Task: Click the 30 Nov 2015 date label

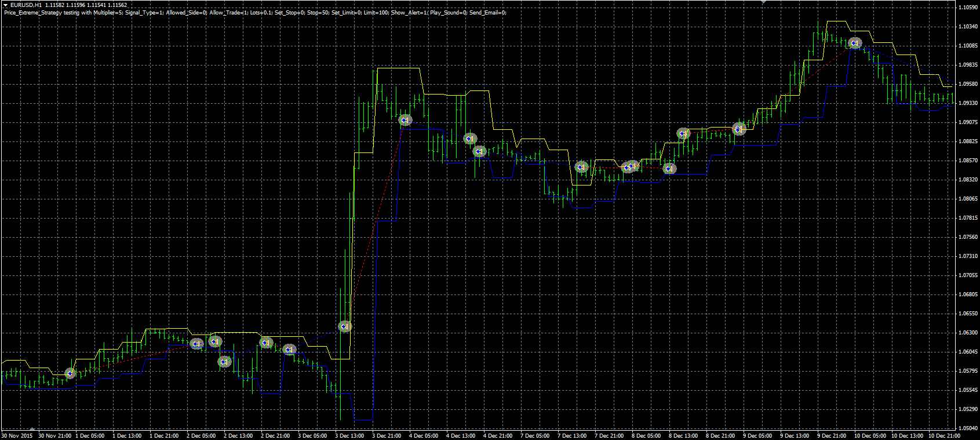Action: click(17, 436)
